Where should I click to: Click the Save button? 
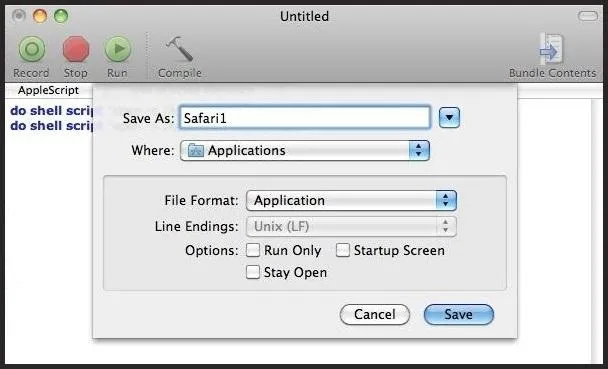click(x=459, y=314)
